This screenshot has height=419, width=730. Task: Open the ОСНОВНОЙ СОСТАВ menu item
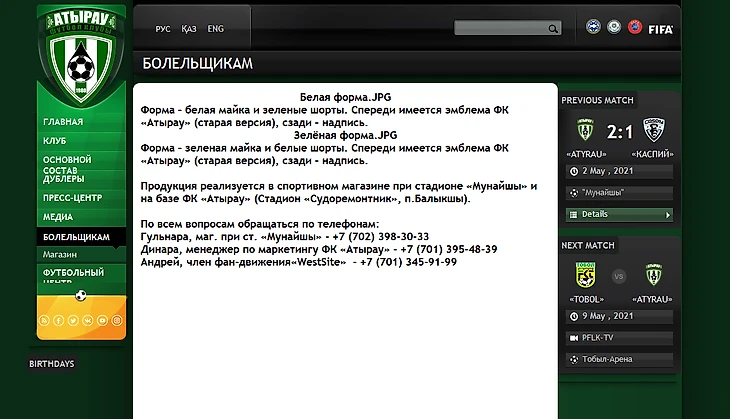(67, 165)
